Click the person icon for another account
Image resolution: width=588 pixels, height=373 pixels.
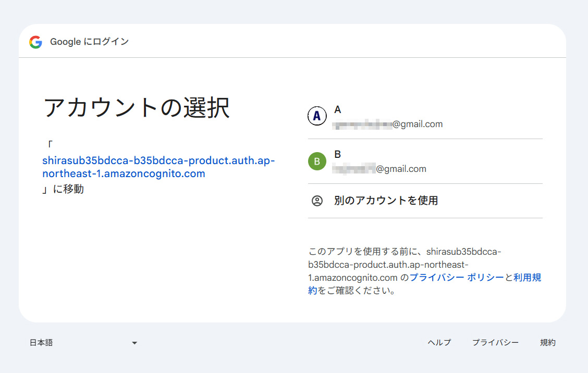click(x=317, y=201)
